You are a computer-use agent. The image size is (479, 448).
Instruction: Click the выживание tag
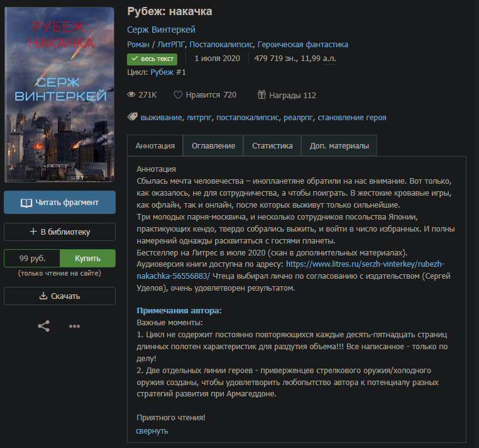coord(161,118)
